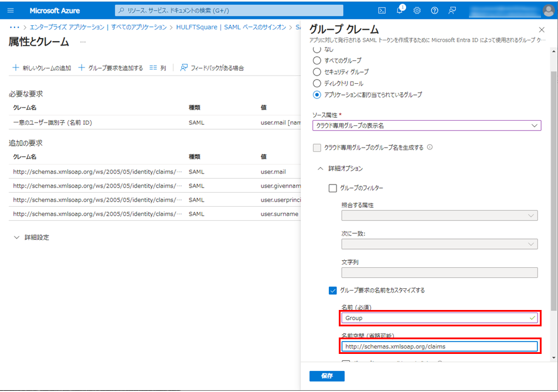Select the すべてのグループ radio button

(x=317, y=60)
